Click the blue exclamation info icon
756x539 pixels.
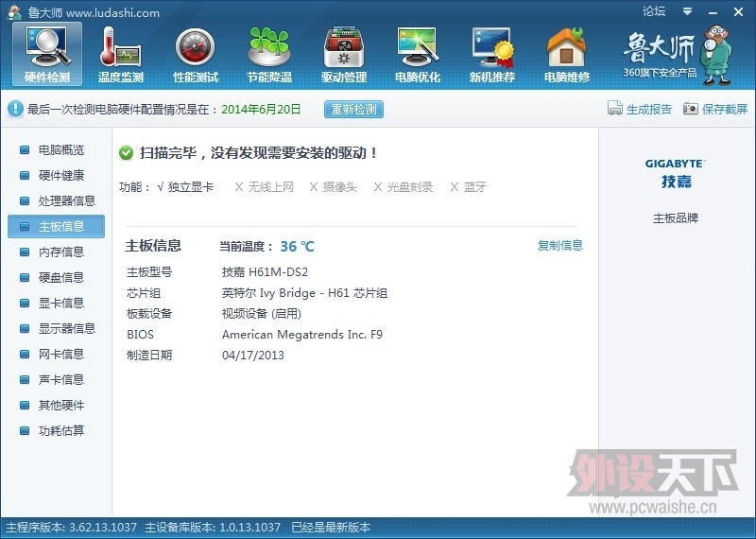15,109
